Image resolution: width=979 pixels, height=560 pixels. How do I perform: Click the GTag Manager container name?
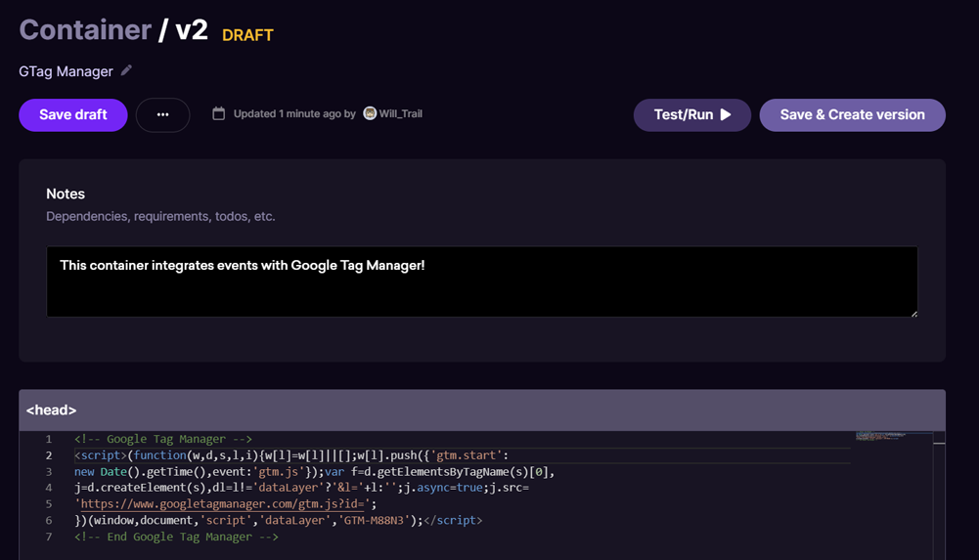pos(66,71)
